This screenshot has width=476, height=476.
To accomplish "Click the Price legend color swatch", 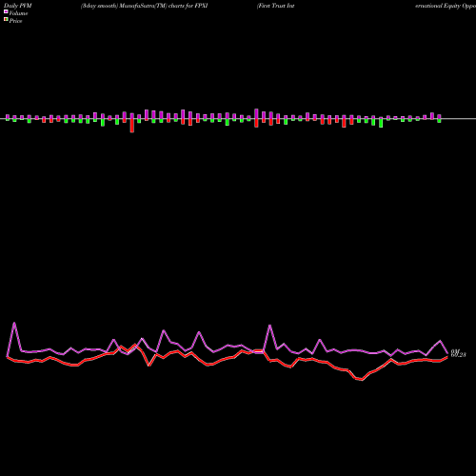I will [6, 20].
